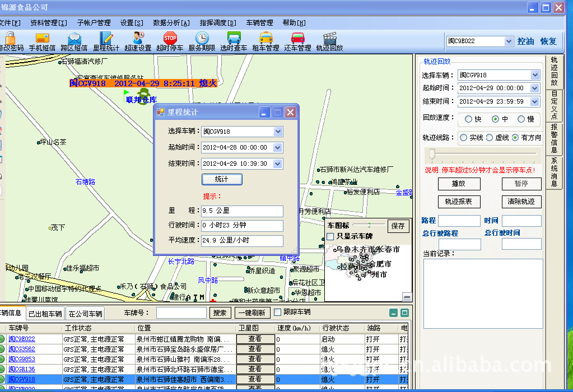573x392 pixels.
Task: Click the 统计 button in the dialog
Action: tap(222, 179)
